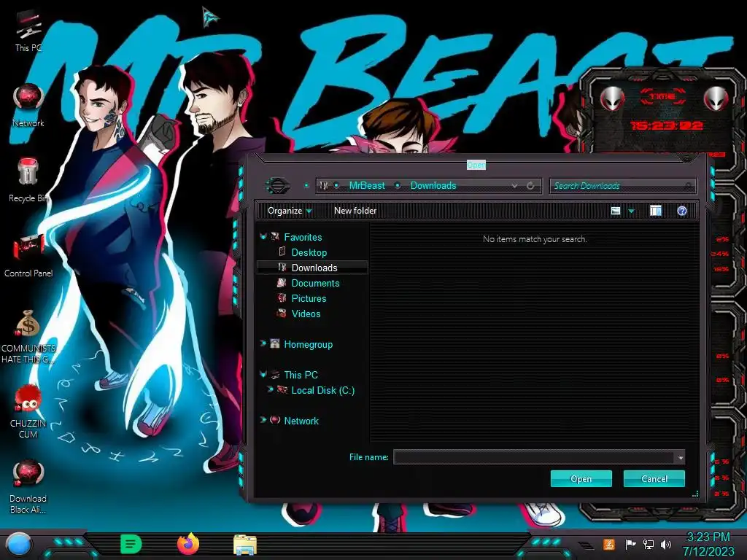The width and height of the screenshot is (747, 560).
Task: Open This PC desktop icon
Action: (x=28, y=30)
